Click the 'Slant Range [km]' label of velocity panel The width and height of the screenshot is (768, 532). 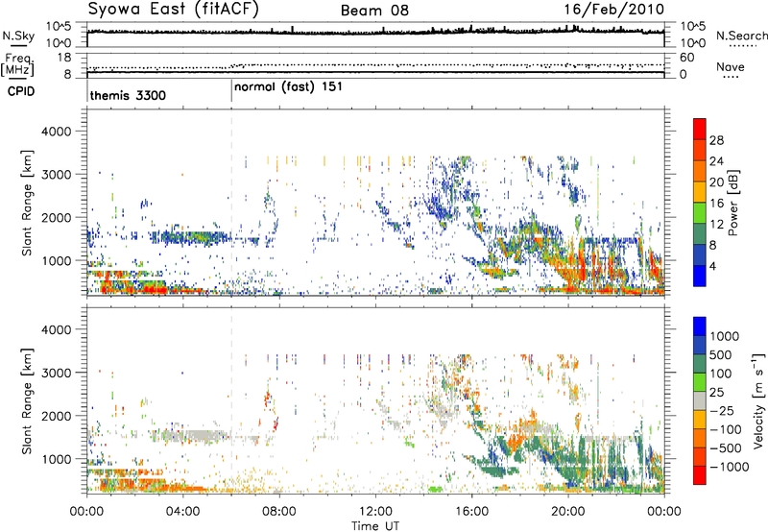[x=27, y=401]
